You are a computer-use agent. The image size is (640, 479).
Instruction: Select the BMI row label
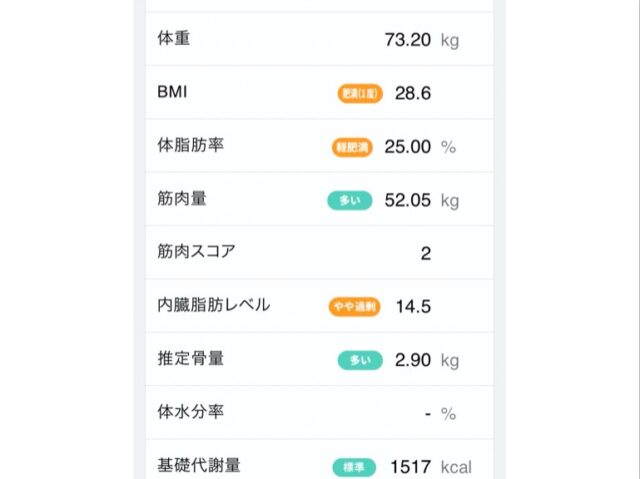pos(172,92)
